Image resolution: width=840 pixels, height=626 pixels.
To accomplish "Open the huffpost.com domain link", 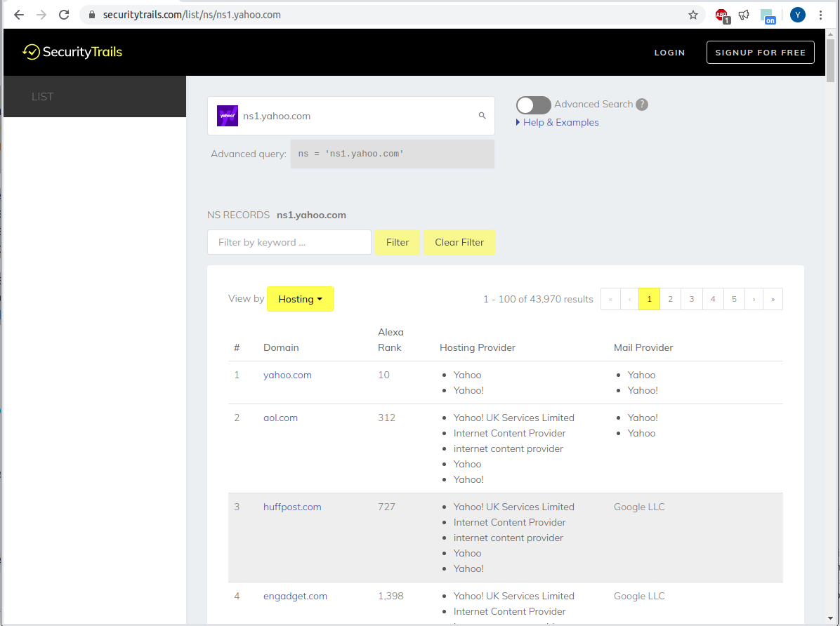I will (292, 507).
